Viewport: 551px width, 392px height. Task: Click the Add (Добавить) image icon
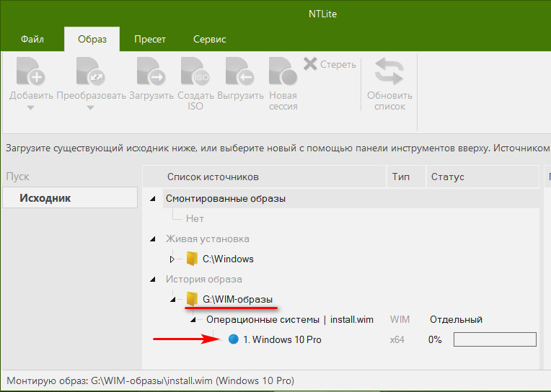(31, 71)
